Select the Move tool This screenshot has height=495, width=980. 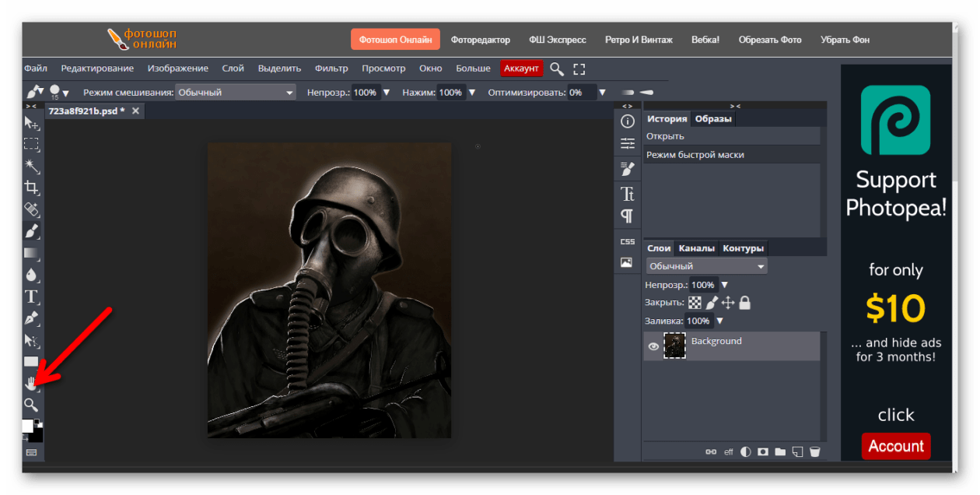coord(31,123)
